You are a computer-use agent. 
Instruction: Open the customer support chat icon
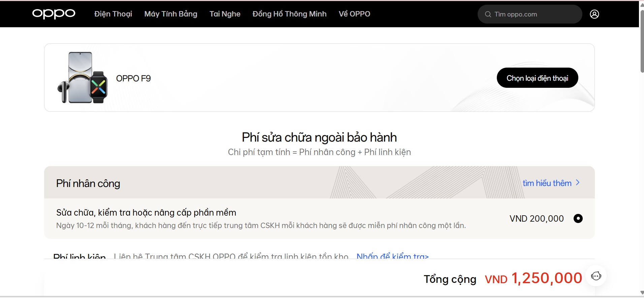[596, 276]
